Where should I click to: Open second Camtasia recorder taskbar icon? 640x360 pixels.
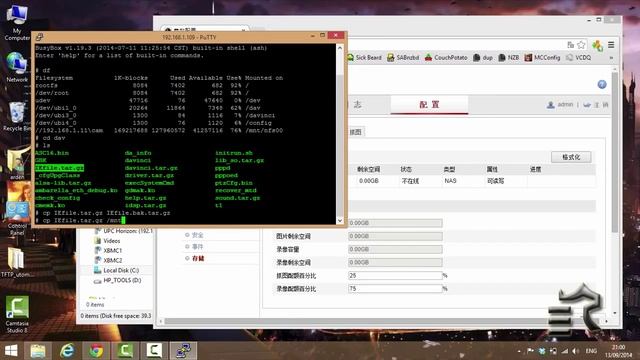154,350
